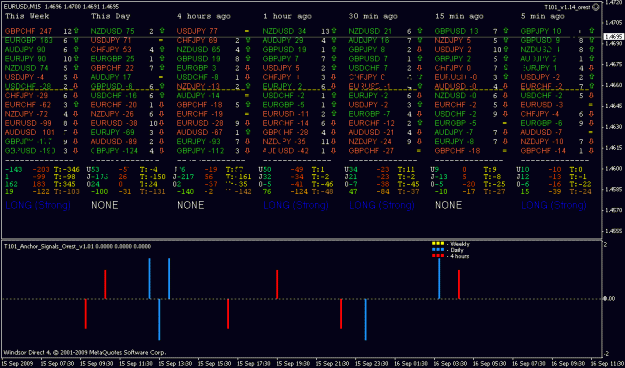The width and height of the screenshot is (625, 368).
Task: Click the down arrow beside GBPJPY -124
Action: [x=162, y=151]
